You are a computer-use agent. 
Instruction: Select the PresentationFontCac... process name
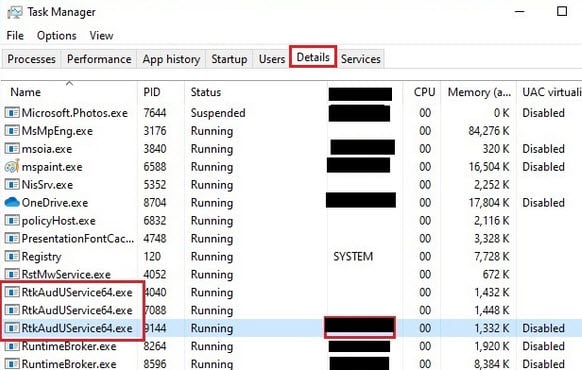tap(78, 238)
